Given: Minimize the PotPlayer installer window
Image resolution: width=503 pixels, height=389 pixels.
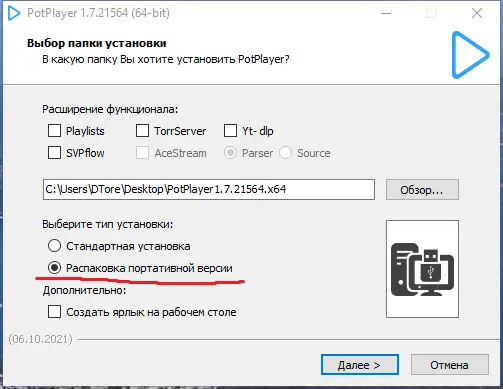Looking at the screenshot, I should point(386,13).
